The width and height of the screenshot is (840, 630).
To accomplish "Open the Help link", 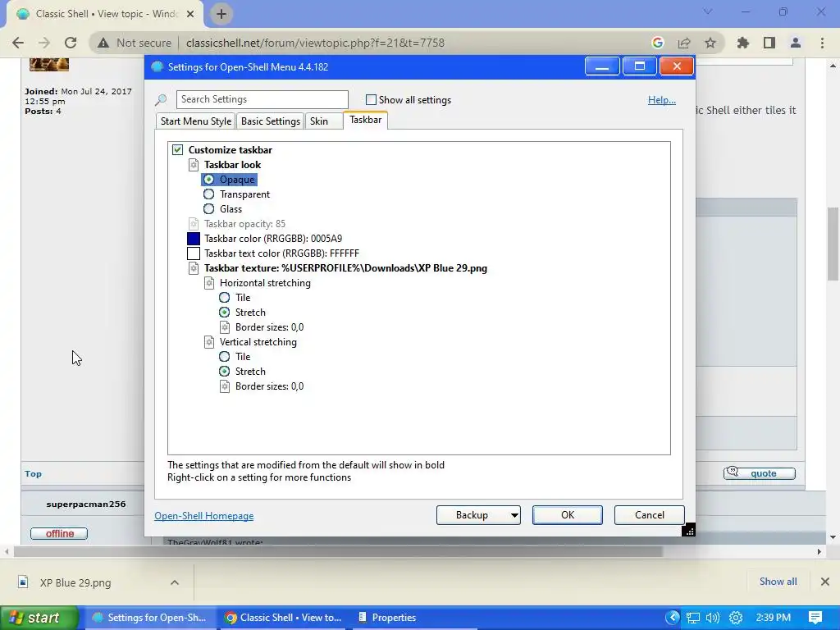I will point(662,99).
